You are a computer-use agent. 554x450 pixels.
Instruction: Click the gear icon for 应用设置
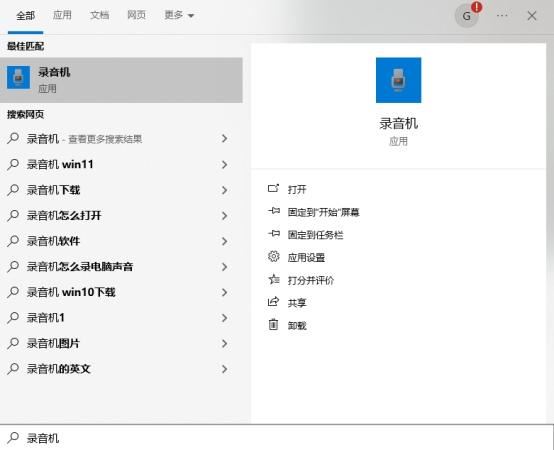coord(273,256)
